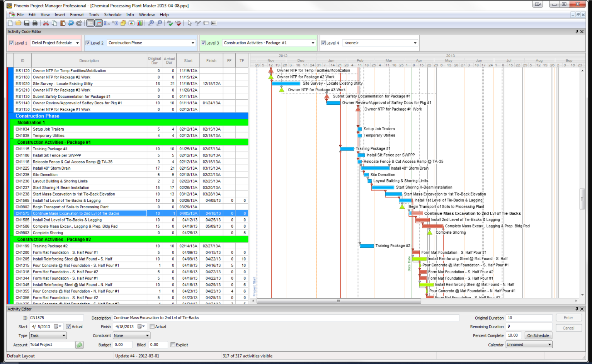
Task: Run the spell check tool
Action: point(170,23)
